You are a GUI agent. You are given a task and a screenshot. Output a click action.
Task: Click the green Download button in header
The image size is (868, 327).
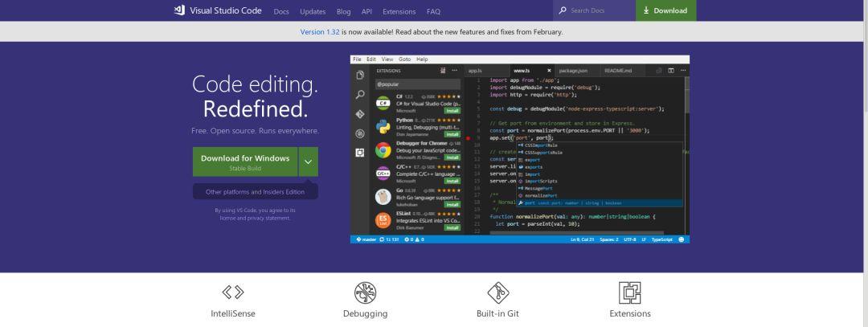(666, 10)
